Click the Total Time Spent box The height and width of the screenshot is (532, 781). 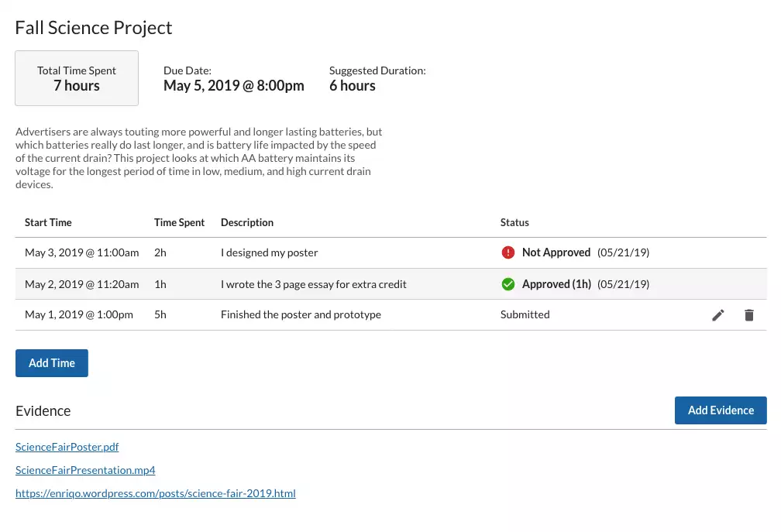[77, 78]
